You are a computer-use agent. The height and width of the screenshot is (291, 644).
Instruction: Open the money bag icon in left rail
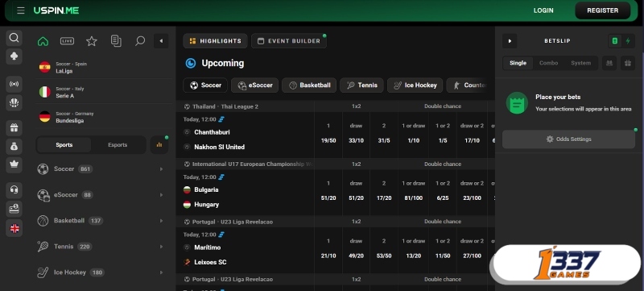click(14, 147)
